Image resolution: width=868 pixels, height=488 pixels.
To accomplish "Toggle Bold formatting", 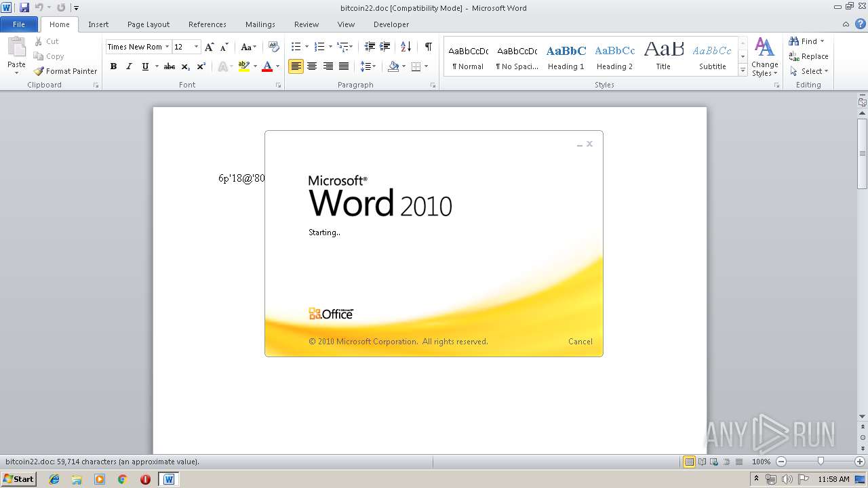I will (x=113, y=66).
